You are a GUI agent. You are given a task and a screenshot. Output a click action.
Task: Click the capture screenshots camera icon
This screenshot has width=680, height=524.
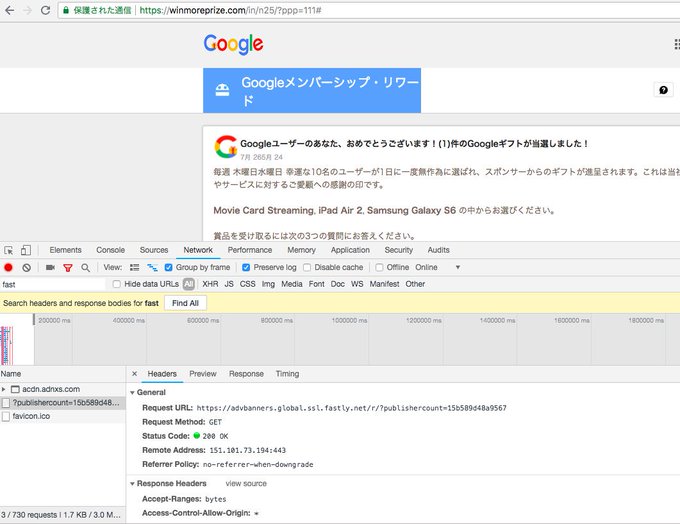click(50, 268)
